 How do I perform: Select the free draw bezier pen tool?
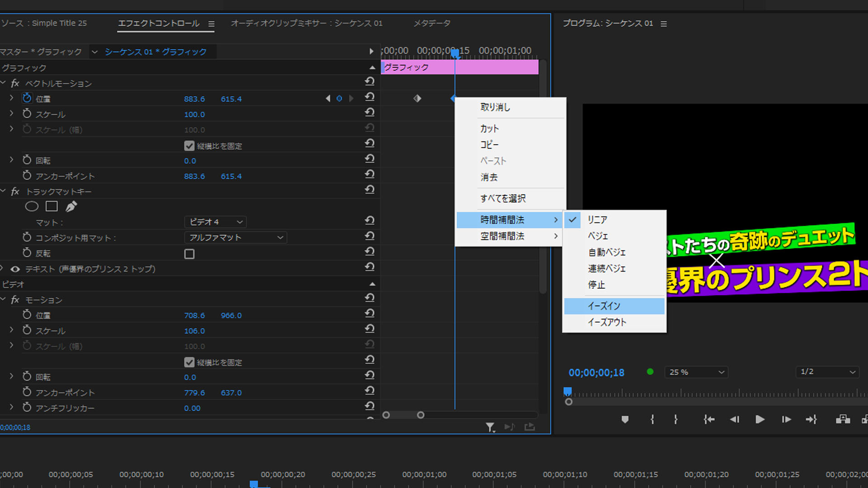[71, 206]
